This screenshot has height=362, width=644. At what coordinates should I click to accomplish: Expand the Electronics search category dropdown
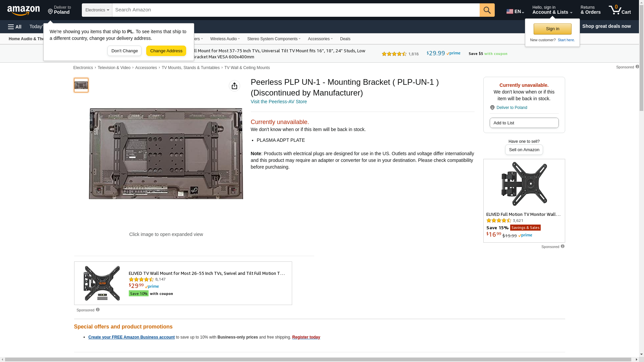tap(97, 10)
